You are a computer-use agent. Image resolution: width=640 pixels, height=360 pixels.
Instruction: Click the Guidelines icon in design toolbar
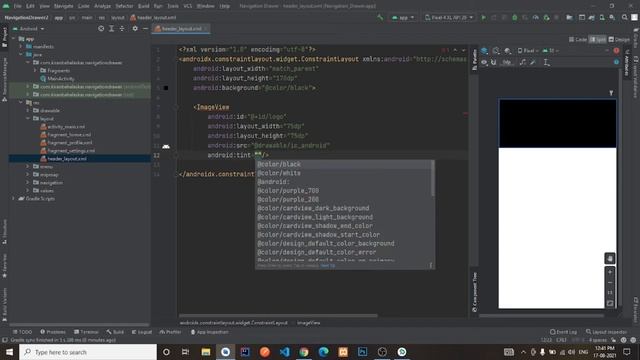tap(547, 62)
